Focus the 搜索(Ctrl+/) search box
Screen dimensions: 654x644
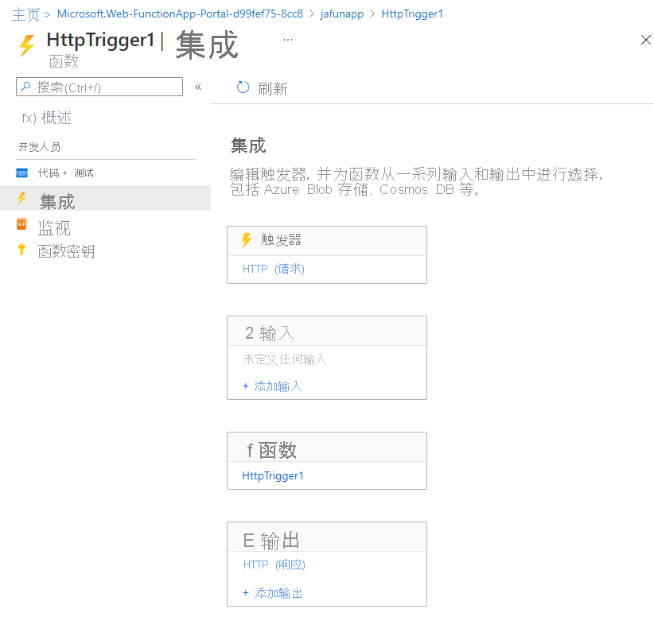tap(99, 87)
